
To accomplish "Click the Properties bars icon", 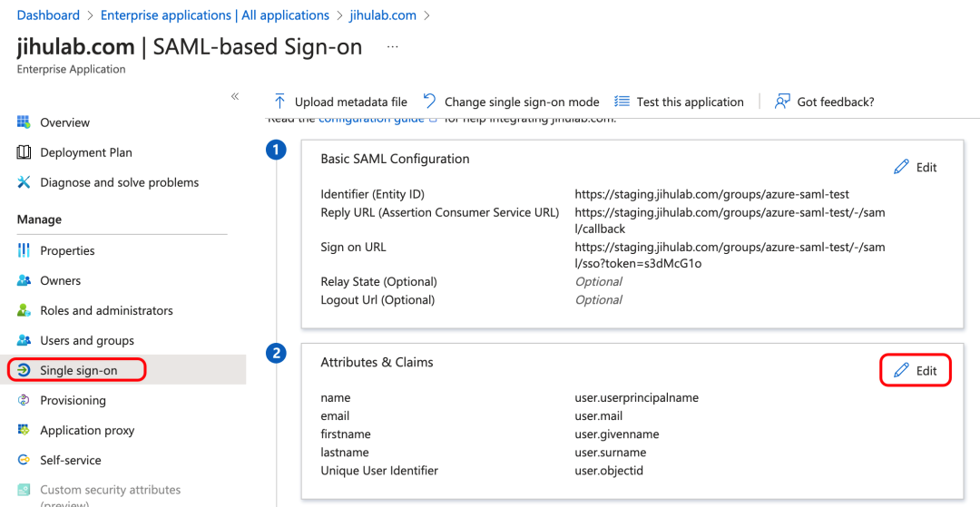I will [24, 250].
